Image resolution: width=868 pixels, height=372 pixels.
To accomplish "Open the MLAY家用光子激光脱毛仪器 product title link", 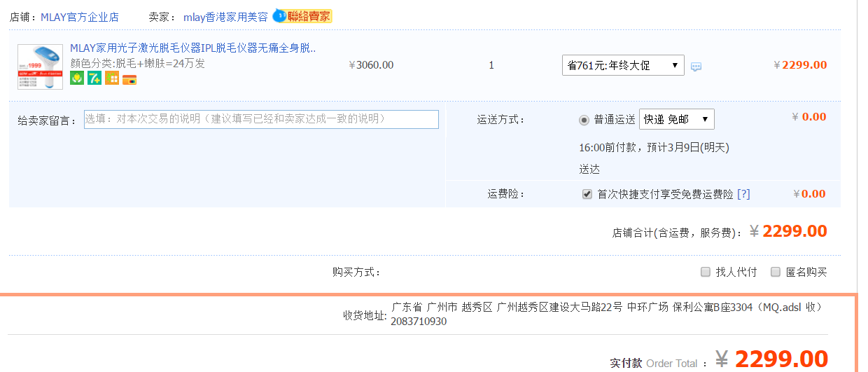I will pyautogui.click(x=193, y=48).
